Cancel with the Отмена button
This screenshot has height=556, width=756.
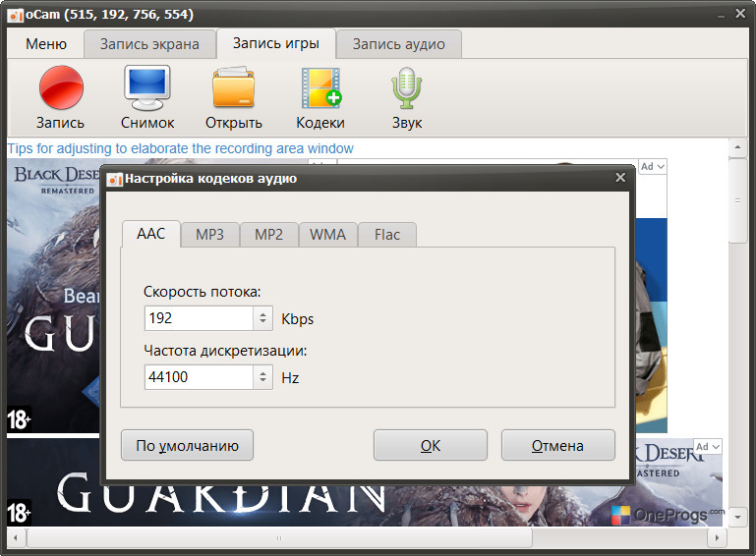(x=557, y=445)
